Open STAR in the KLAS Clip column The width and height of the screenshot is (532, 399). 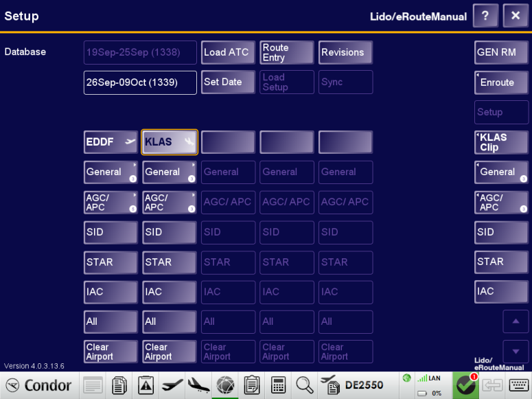[x=501, y=262]
